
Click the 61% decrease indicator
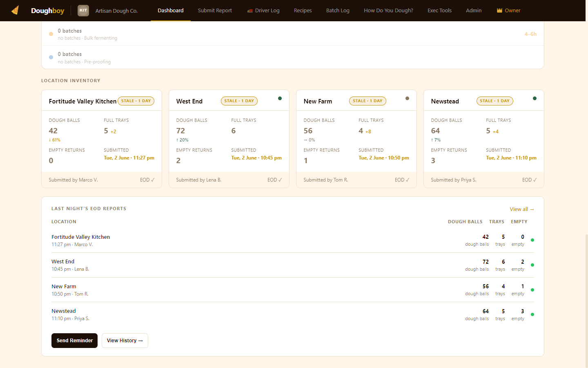click(x=55, y=140)
